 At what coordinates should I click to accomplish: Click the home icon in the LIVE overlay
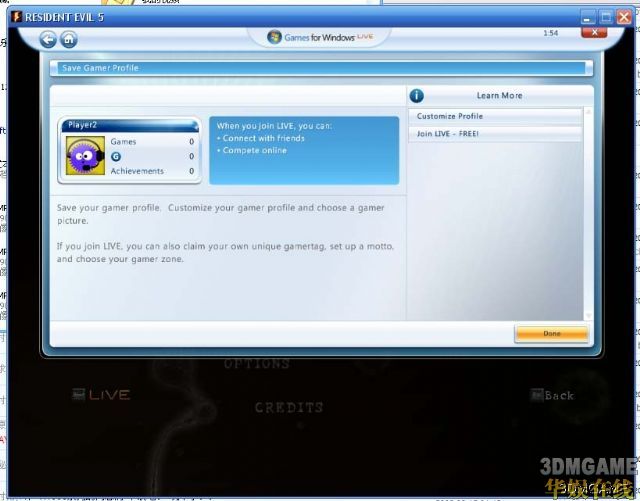(x=69, y=40)
